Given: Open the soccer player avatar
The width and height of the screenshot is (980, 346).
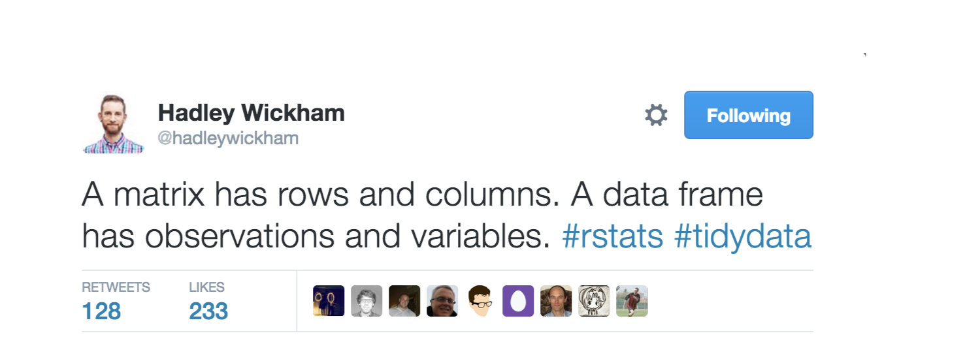Looking at the screenshot, I should [632, 301].
